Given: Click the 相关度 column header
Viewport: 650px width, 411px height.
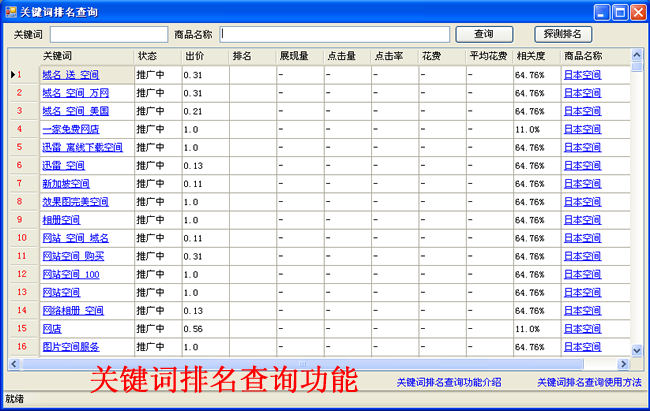Looking at the screenshot, I should 536,56.
